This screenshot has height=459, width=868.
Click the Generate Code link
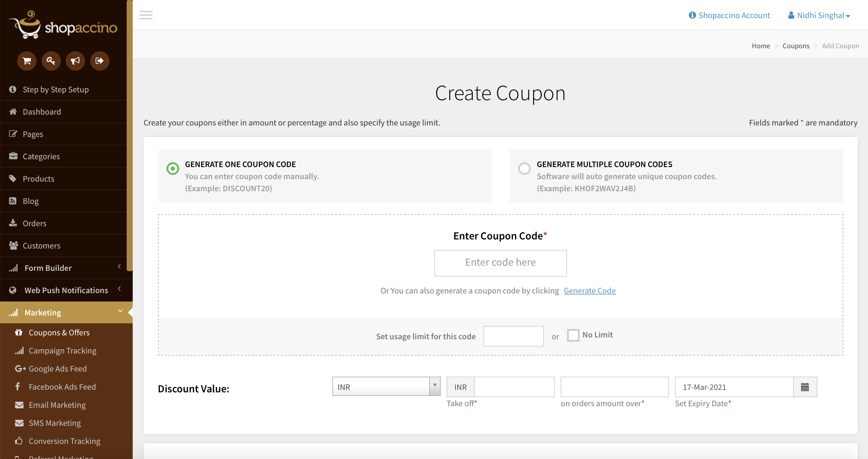[589, 290]
